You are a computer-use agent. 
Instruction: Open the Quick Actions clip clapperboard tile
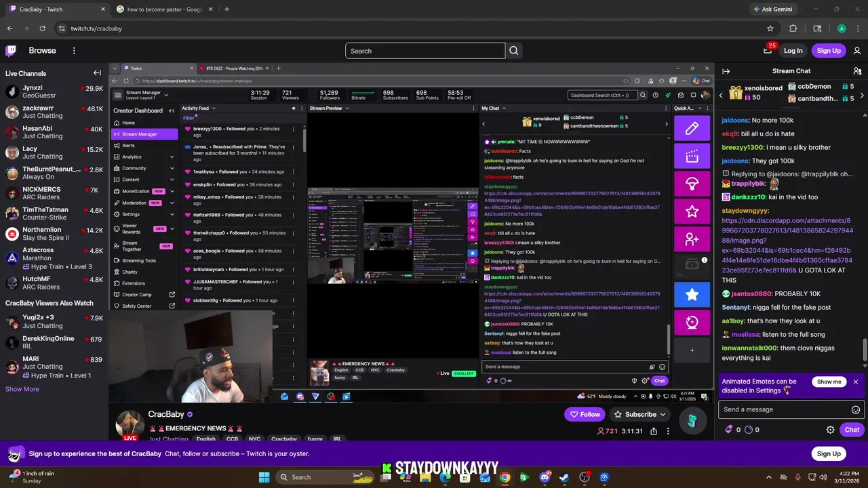[692, 157]
